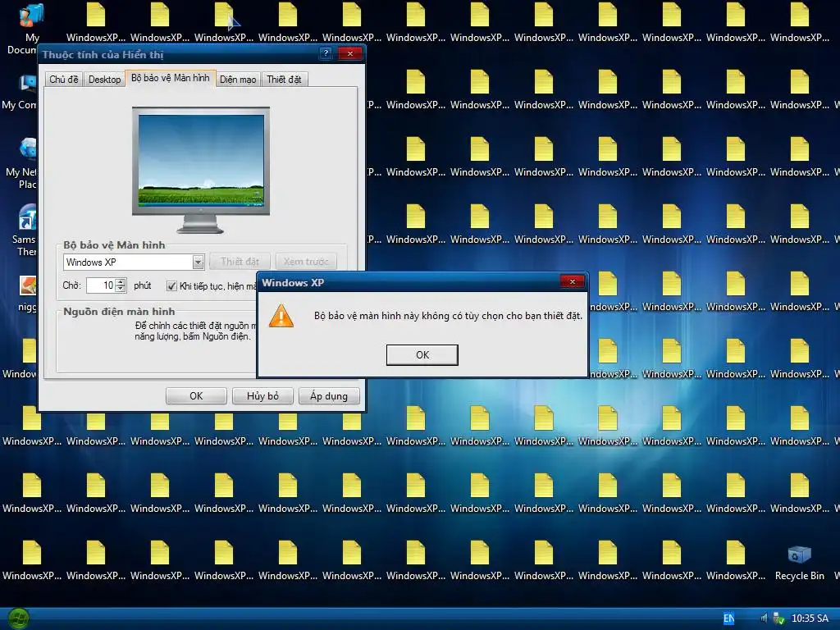Close the Windows XP warning message box
The image size is (840, 630).
coord(572,282)
